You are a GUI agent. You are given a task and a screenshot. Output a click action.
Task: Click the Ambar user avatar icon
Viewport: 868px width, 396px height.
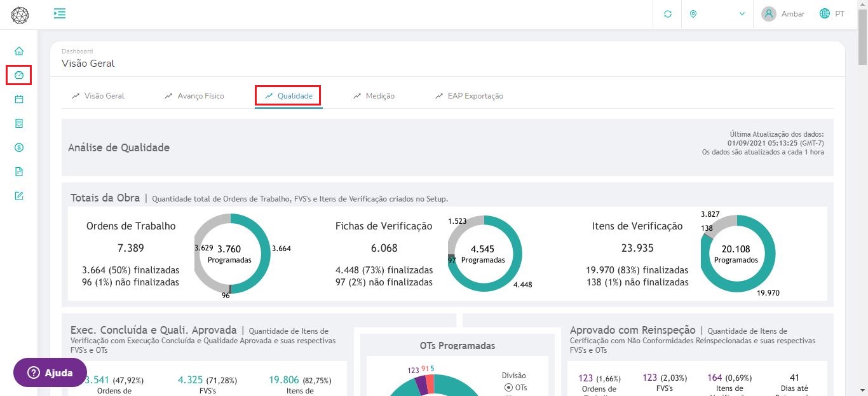point(769,14)
